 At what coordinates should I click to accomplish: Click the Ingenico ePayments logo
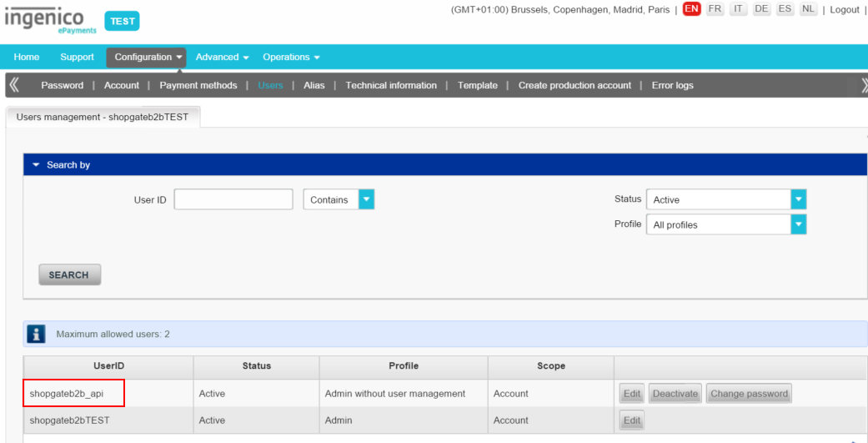coord(50,20)
